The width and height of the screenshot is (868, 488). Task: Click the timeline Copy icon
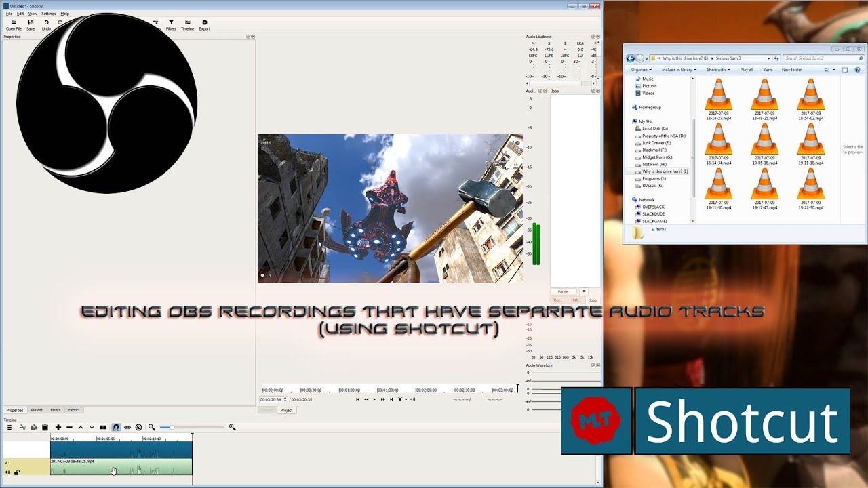coord(33,427)
